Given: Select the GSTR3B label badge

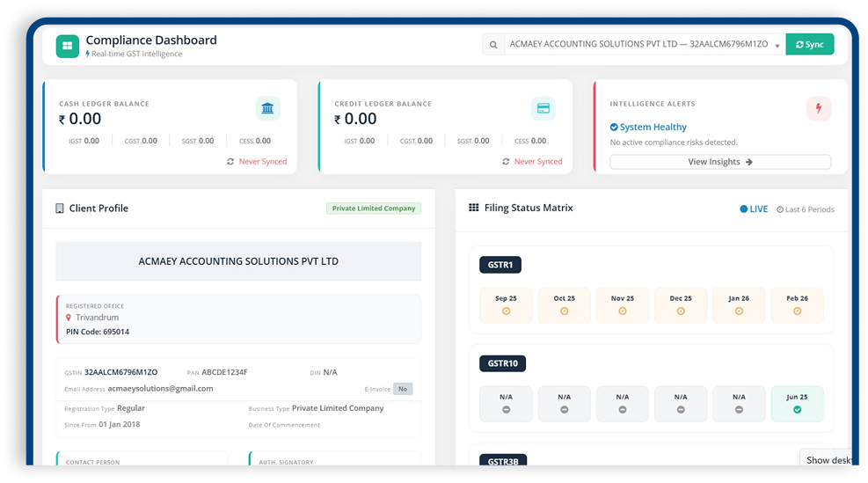Looking at the screenshot, I should pyautogui.click(x=503, y=461).
